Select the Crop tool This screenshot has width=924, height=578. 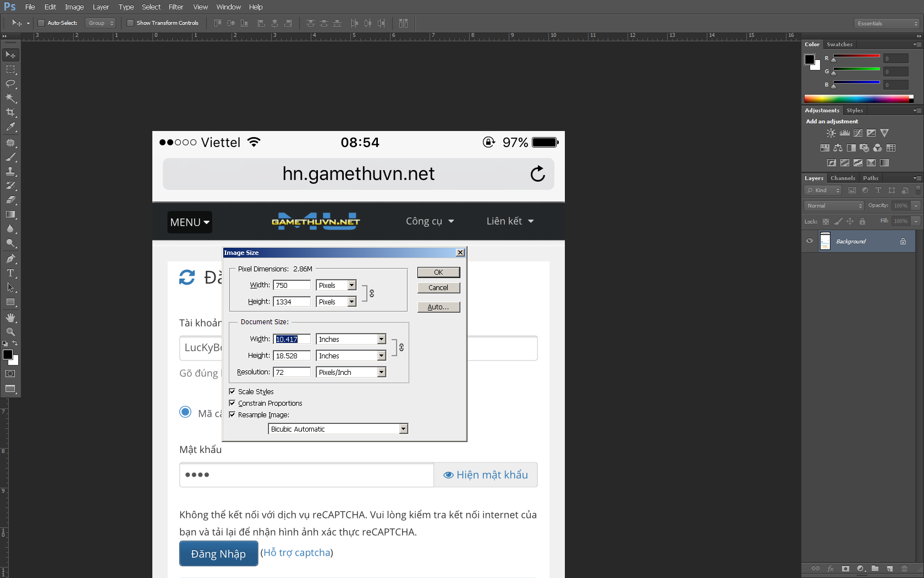coord(10,112)
